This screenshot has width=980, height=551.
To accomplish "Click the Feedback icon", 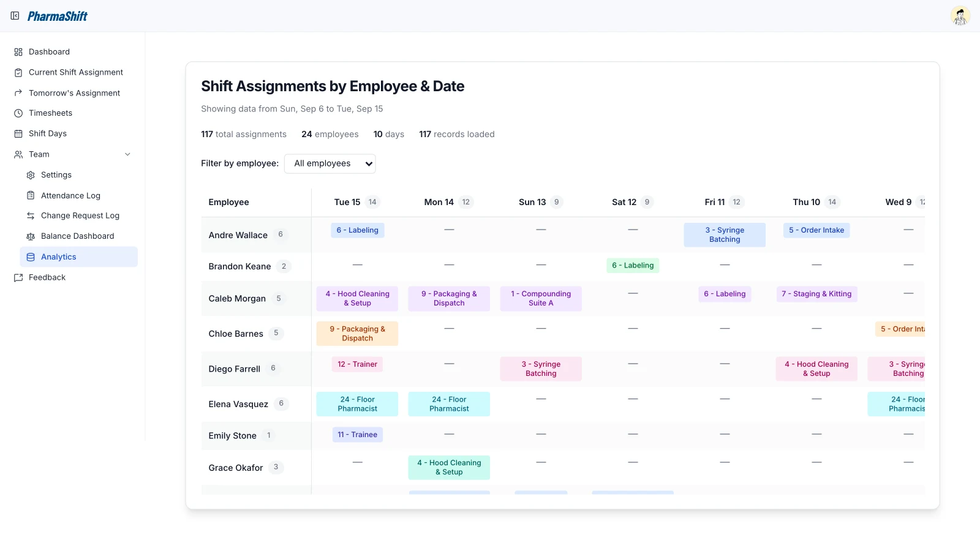I will coord(18,277).
